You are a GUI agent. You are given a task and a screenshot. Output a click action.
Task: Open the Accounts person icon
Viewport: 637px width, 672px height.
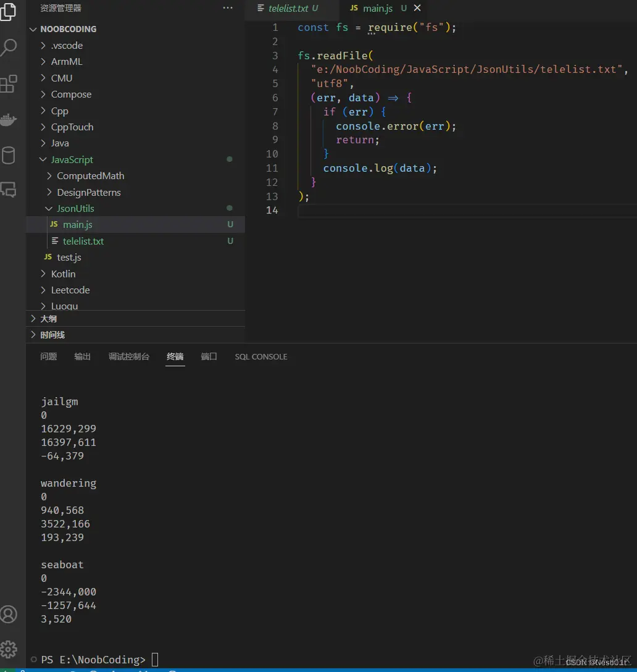(x=9, y=614)
